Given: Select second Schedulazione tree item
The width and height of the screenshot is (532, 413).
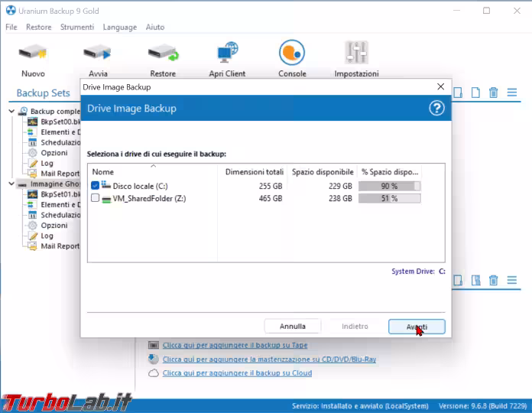Looking at the screenshot, I should click(x=60, y=215).
